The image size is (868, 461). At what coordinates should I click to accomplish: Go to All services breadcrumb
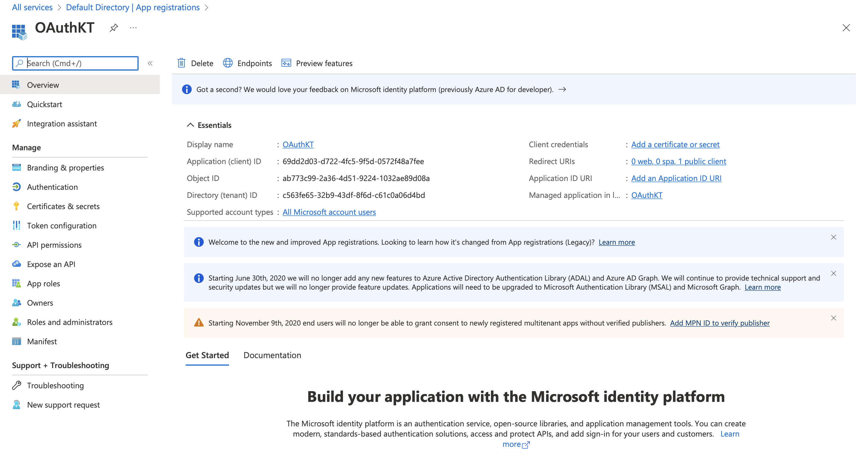(32, 8)
